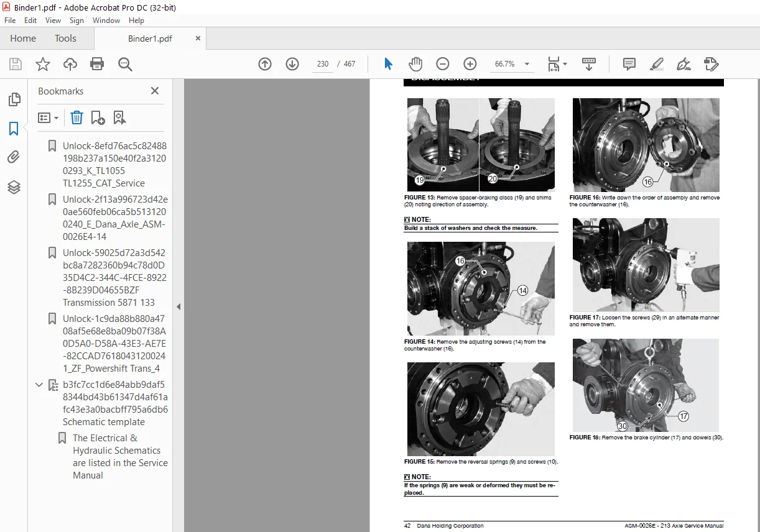This screenshot has height=532, width=760.
Task: Collapse the Schematic template bookmark
Action: 39,385
